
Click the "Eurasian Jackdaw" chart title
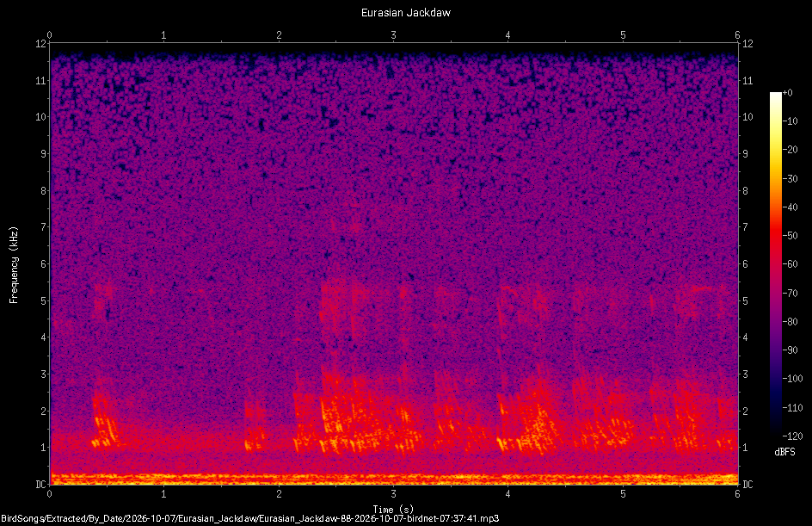point(405,12)
